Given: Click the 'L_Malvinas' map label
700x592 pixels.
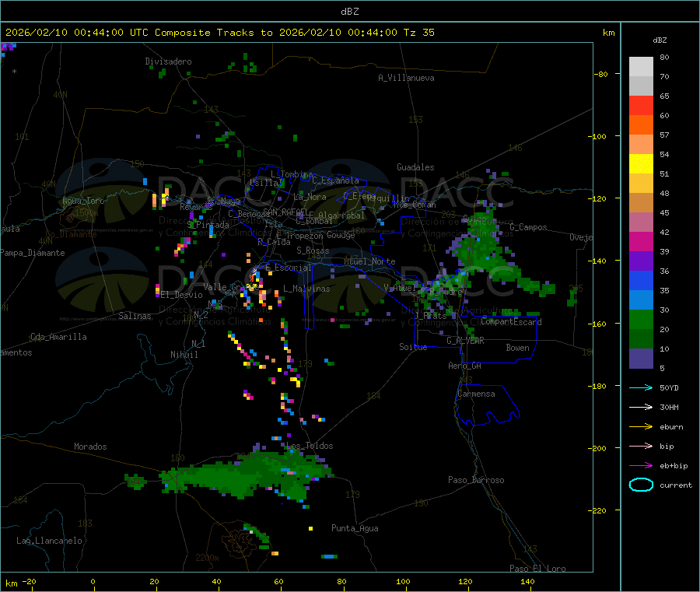Looking at the screenshot, I should point(306,289).
